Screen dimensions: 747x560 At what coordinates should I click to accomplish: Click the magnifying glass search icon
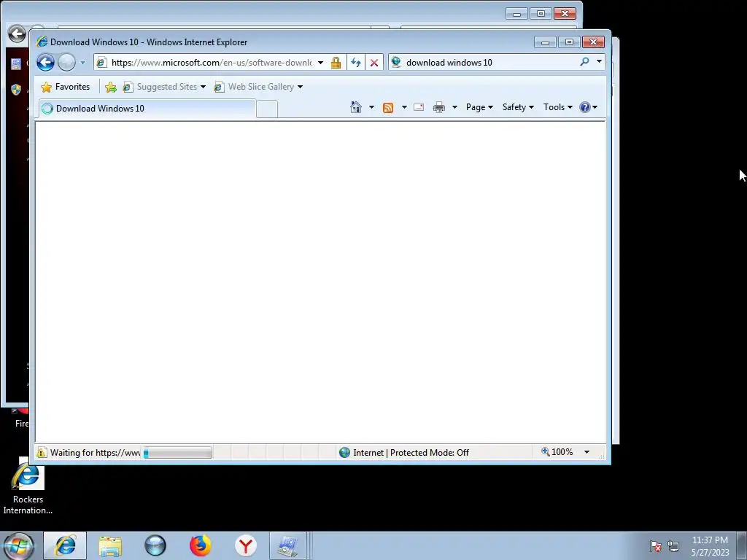[584, 62]
